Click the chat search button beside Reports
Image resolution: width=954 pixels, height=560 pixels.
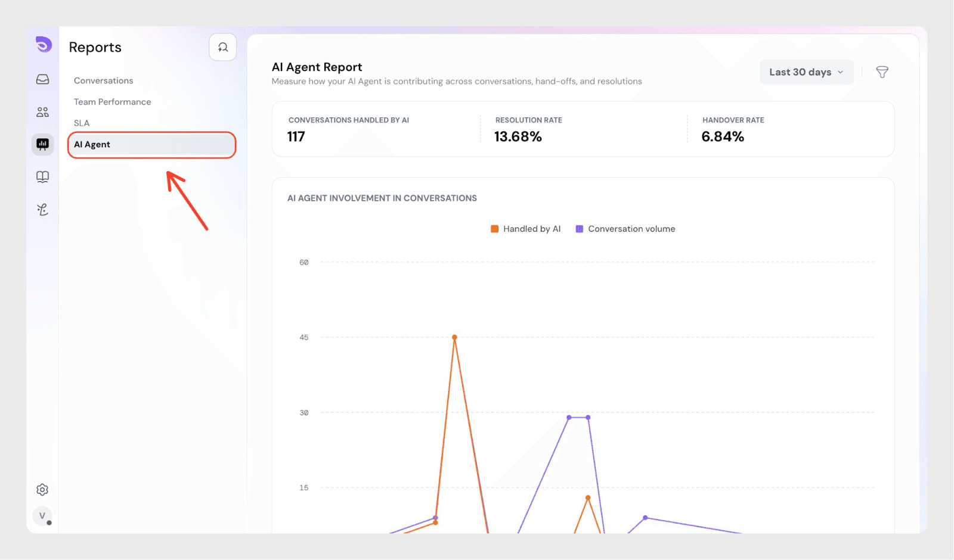pyautogui.click(x=222, y=47)
